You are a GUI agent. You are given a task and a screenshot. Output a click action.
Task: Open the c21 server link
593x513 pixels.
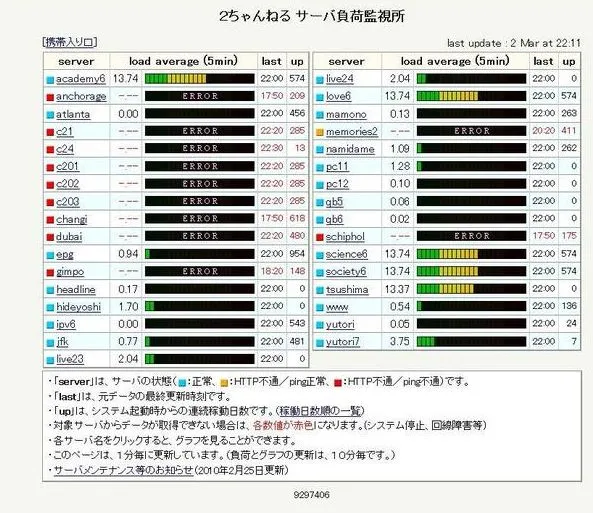coord(64,131)
